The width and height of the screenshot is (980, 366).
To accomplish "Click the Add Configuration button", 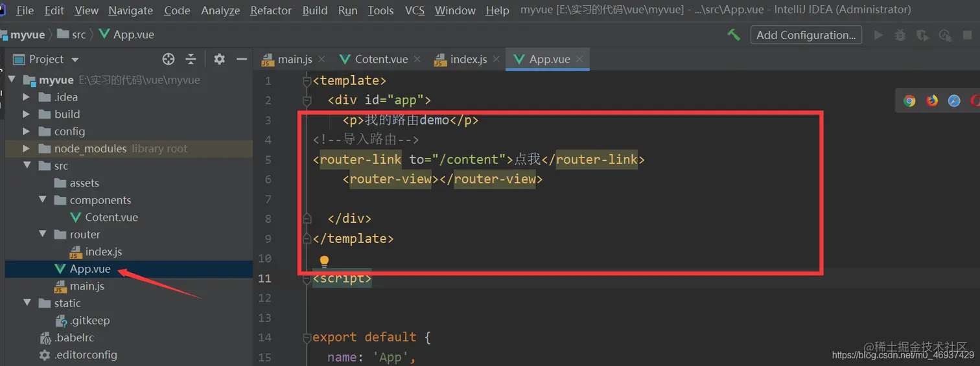I will click(x=806, y=35).
